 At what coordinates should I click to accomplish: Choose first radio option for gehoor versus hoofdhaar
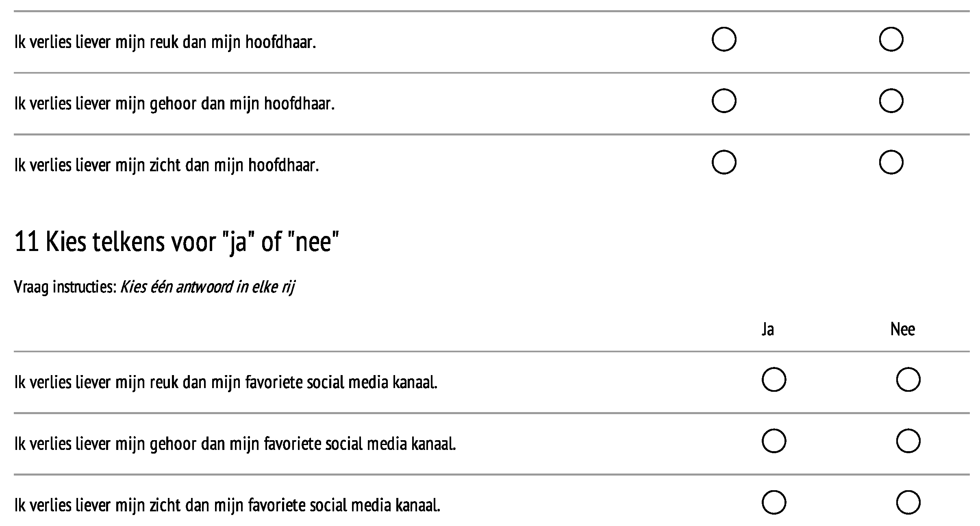(x=724, y=101)
